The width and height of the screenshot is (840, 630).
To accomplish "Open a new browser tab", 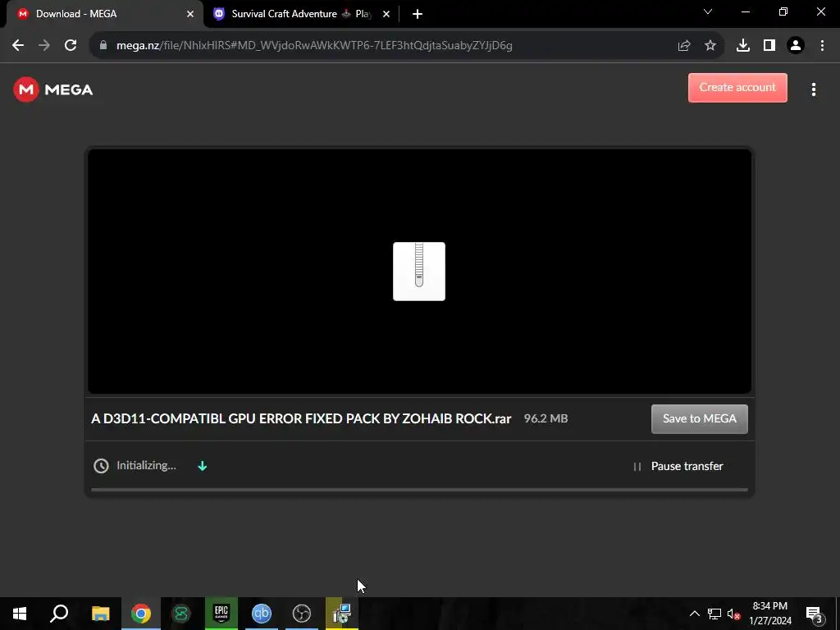I will [418, 14].
